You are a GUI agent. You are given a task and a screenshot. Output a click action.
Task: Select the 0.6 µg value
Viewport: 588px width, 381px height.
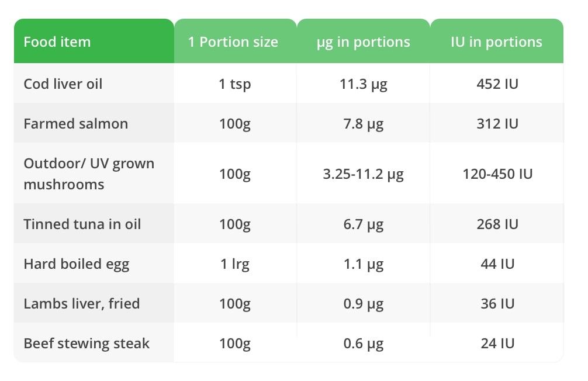[x=363, y=343]
